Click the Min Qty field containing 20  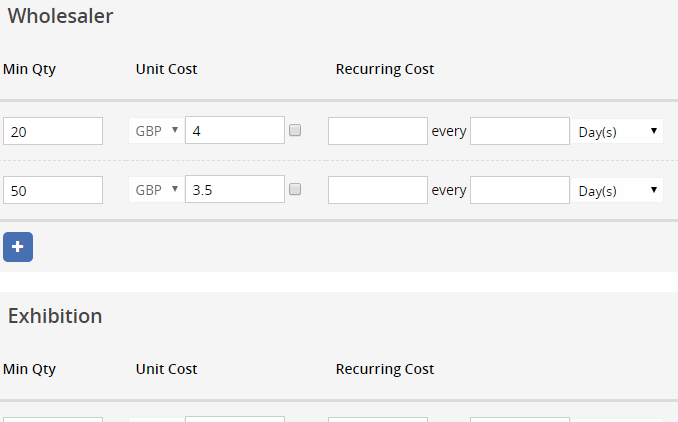coord(53,131)
